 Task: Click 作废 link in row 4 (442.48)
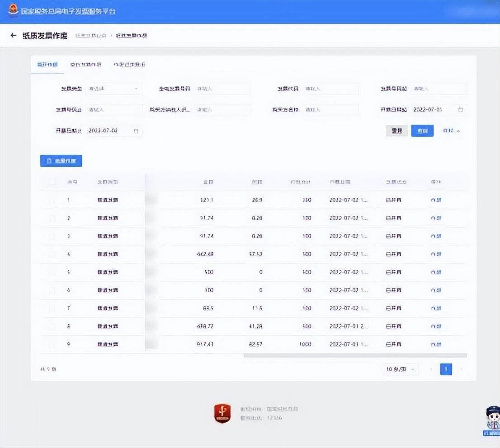tap(436, 254)
